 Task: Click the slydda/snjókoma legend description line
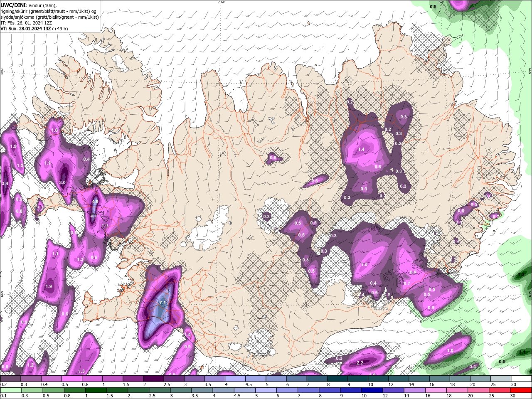[x=49, y=17]
